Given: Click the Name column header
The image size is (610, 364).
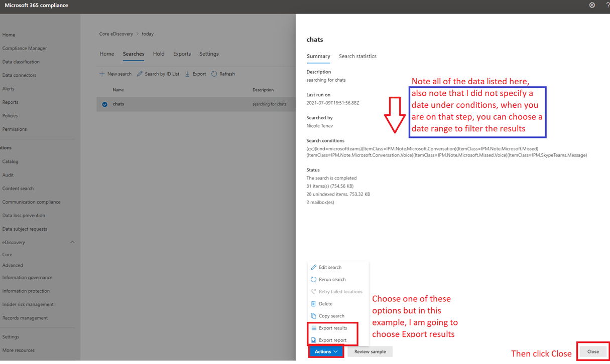Looking at the screenshot, I should coord(118,90).
